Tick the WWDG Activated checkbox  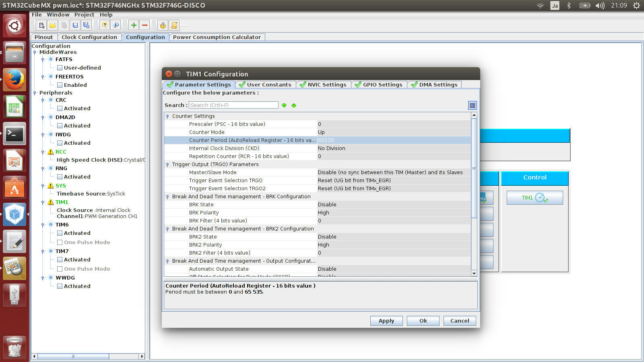[60, 286]
